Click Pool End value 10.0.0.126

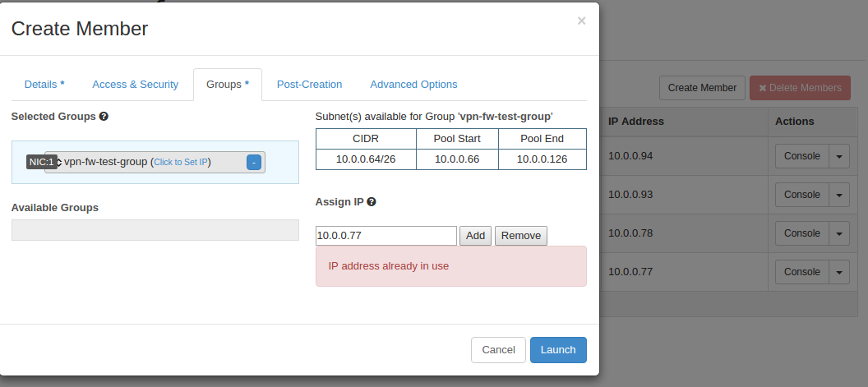pos(542,159)
